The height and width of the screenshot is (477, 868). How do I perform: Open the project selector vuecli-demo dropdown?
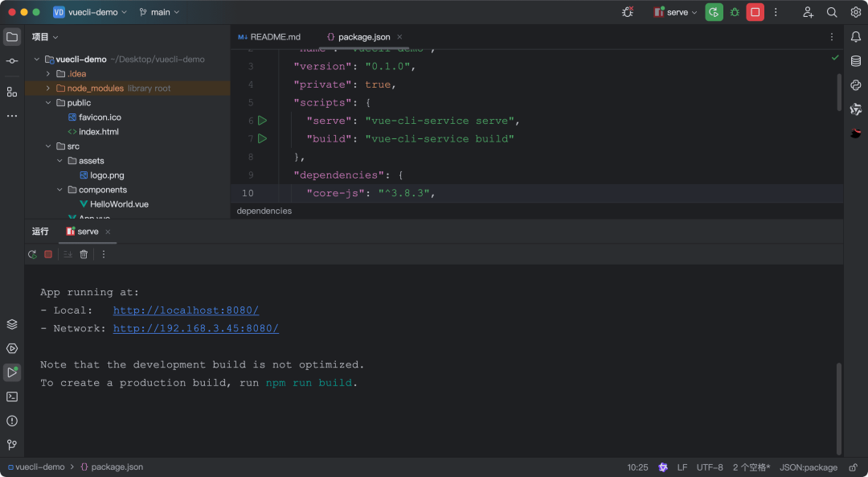(90, 12)
